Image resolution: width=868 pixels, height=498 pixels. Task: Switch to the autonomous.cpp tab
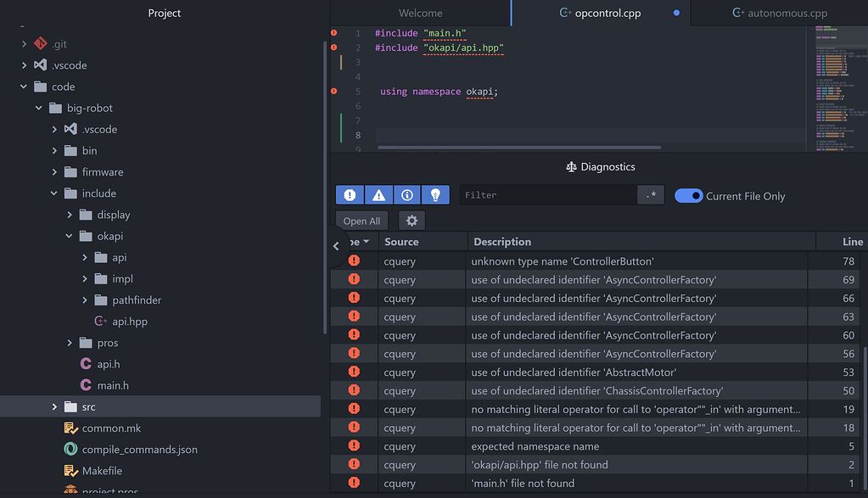click(786, 13)
